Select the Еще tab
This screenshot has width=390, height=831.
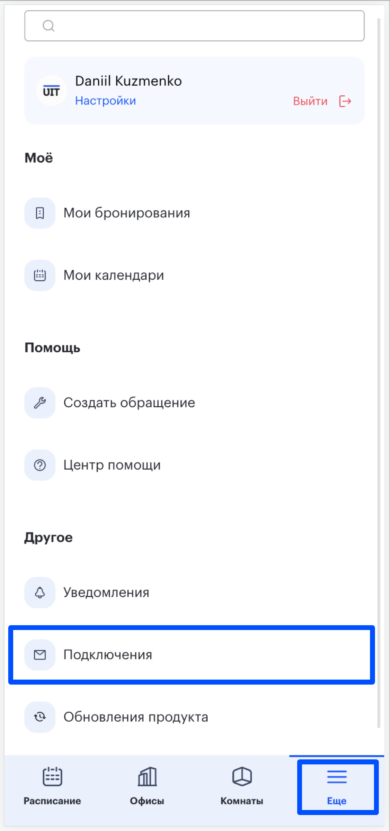pos(337,786)
